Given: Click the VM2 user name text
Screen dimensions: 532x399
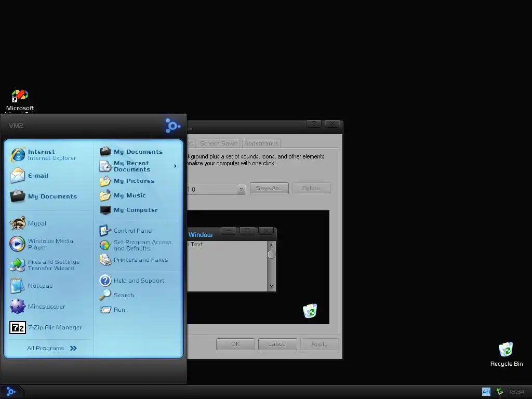Looking at the screenshot, I should point(16,126).
